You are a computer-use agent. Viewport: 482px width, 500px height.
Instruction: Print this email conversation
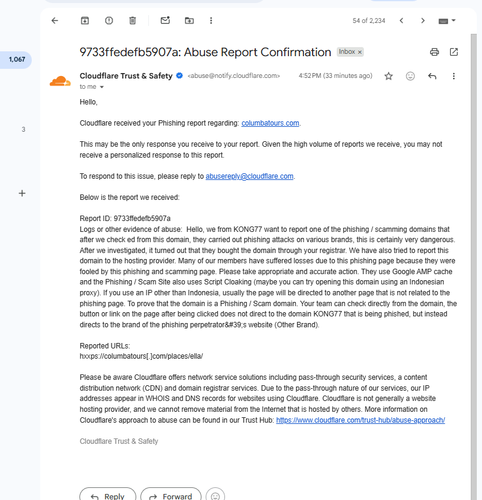click(434, 52)
